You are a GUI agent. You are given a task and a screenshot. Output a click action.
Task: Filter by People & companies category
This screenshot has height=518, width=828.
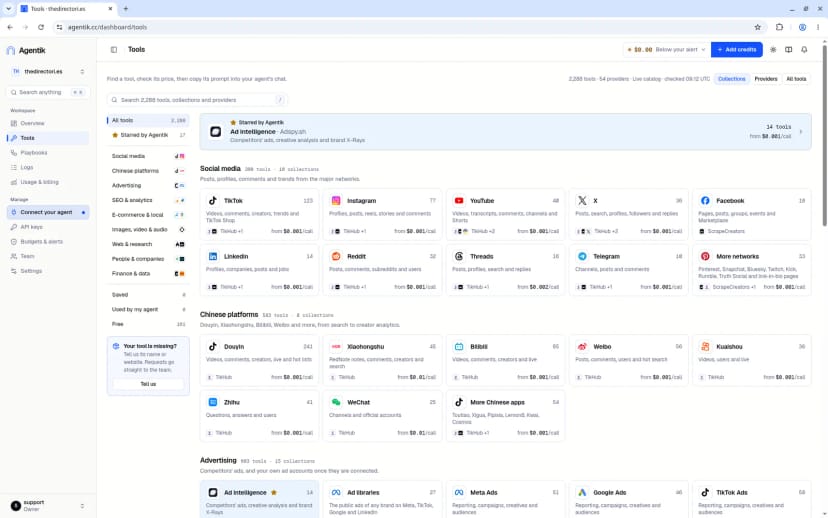148,259
